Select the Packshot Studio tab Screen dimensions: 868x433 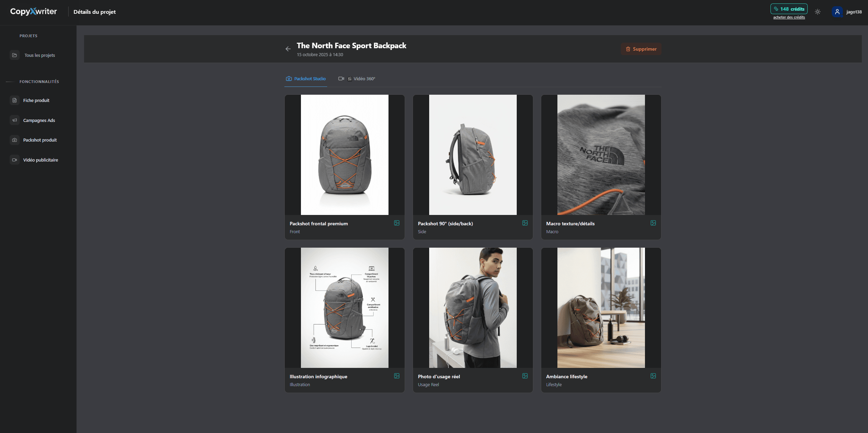306,79
